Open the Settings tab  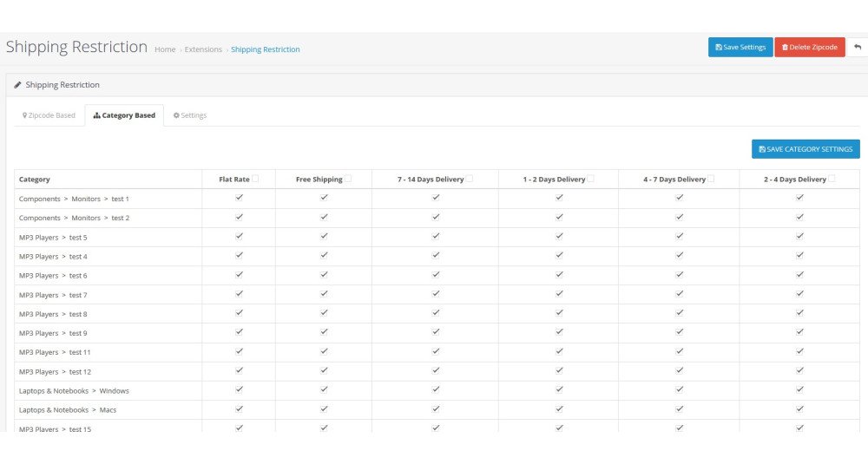pyautogui.click(x=190, y=115)
